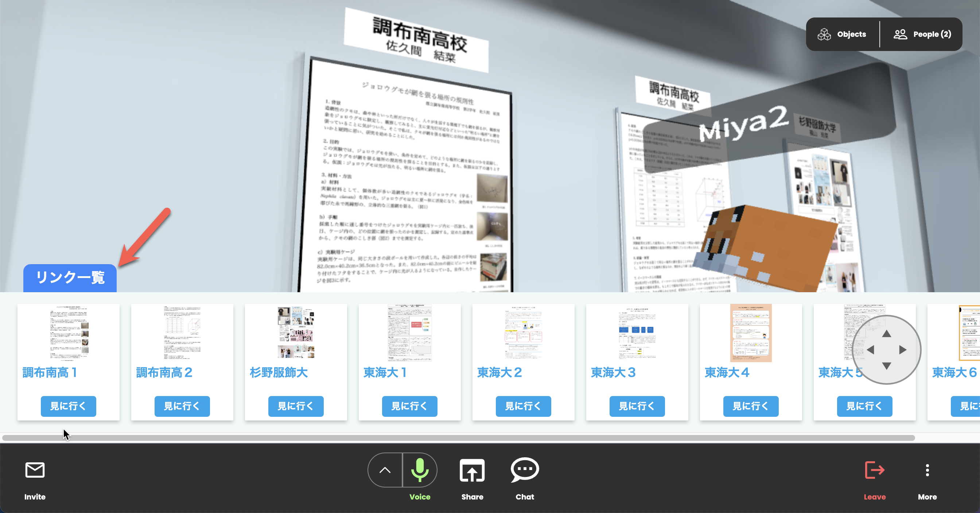Image resolution: width=980 pixels, height=513 pixels.
Task: Click 見に行く under 東海大１
Action: click(410, 406)
